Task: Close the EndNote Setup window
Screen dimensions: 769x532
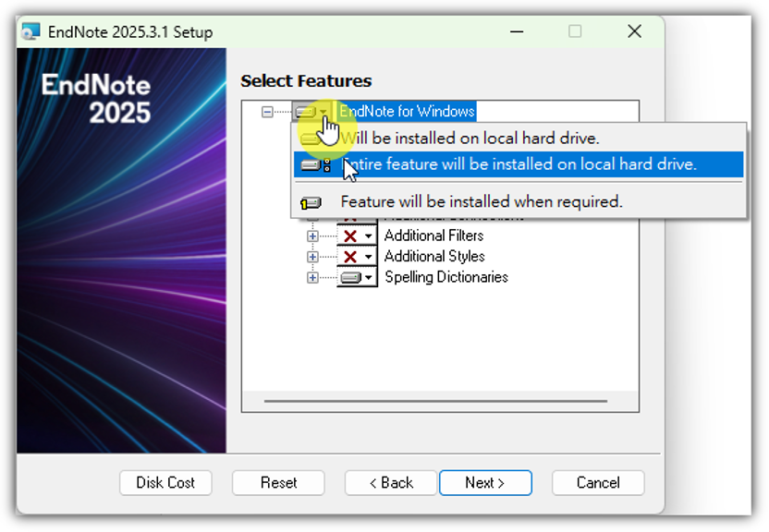Action: 635,31
